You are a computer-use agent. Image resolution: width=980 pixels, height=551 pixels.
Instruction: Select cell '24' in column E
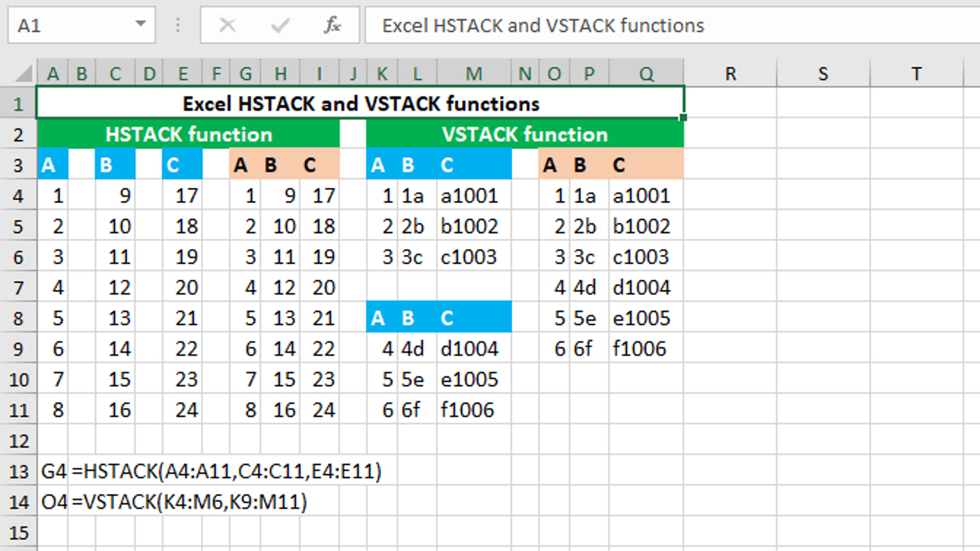(182, 410)
